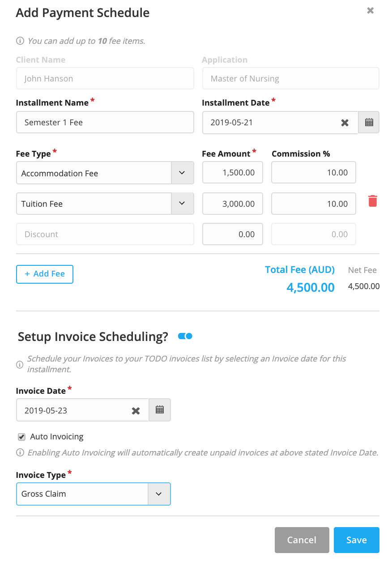This screenshot has width=392, height=562.
Task: Click the + Add Fee button
Action: click(44, 274)
